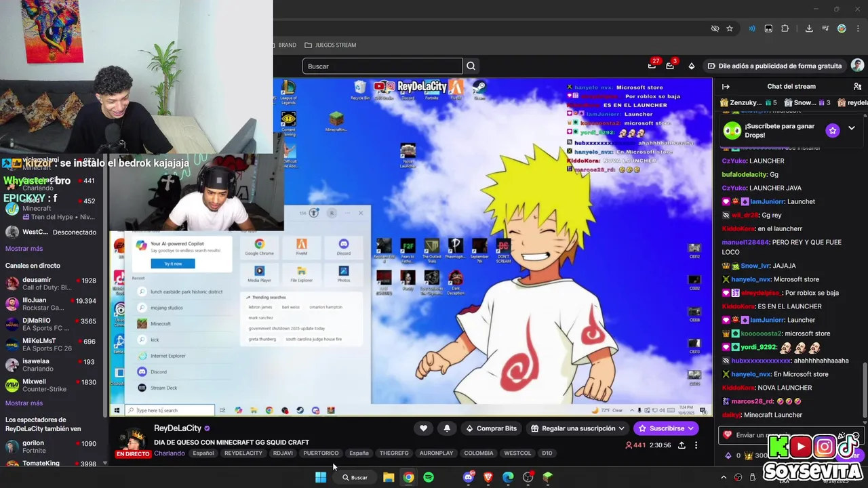The image size is (868, 488).
Task: Show hidden system tray icons chevron
Action: 724,477
